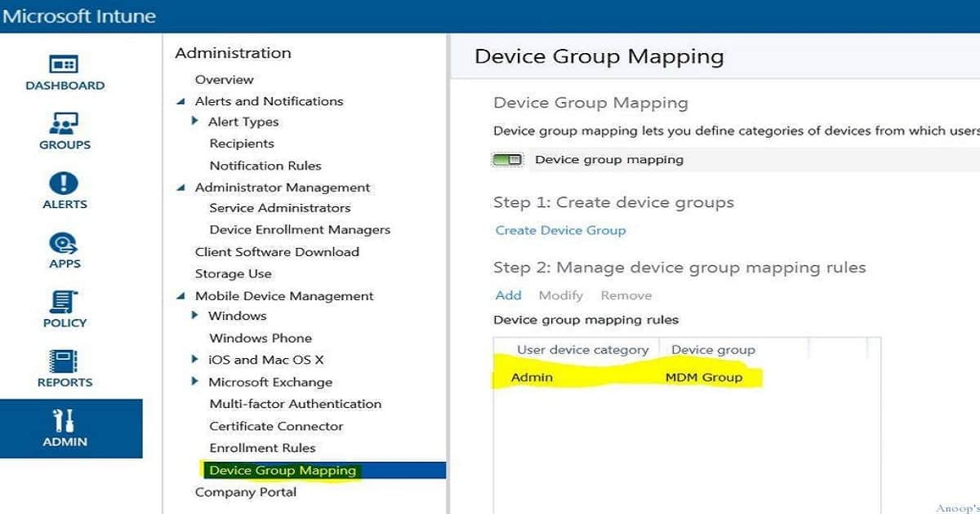Open Recipients under Alerts and Notifications
The width and height of the screenshot is (980, 514).
coord(242,144)
